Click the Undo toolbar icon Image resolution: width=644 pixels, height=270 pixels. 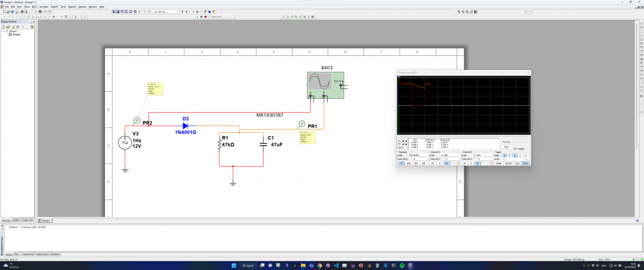tap(45, 12)
